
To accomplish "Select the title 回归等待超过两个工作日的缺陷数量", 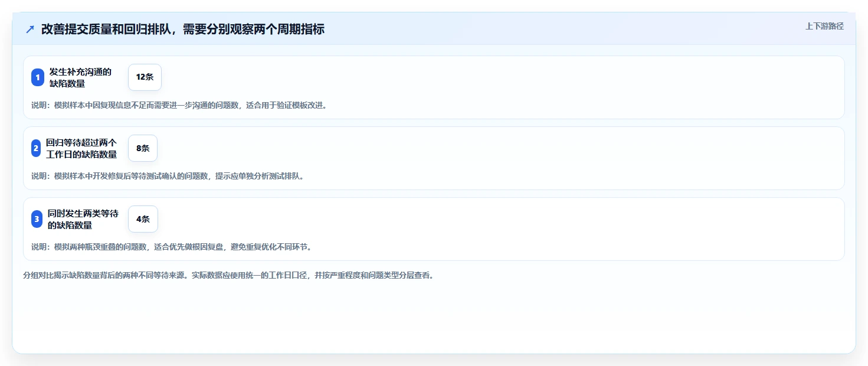I will pyautogui.click(x=81, y=148).
